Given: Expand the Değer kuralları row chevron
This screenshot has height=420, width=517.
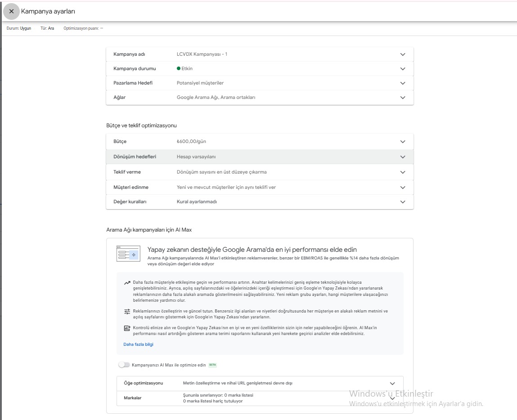Looking at the screenshot, I should coord(403,202).
